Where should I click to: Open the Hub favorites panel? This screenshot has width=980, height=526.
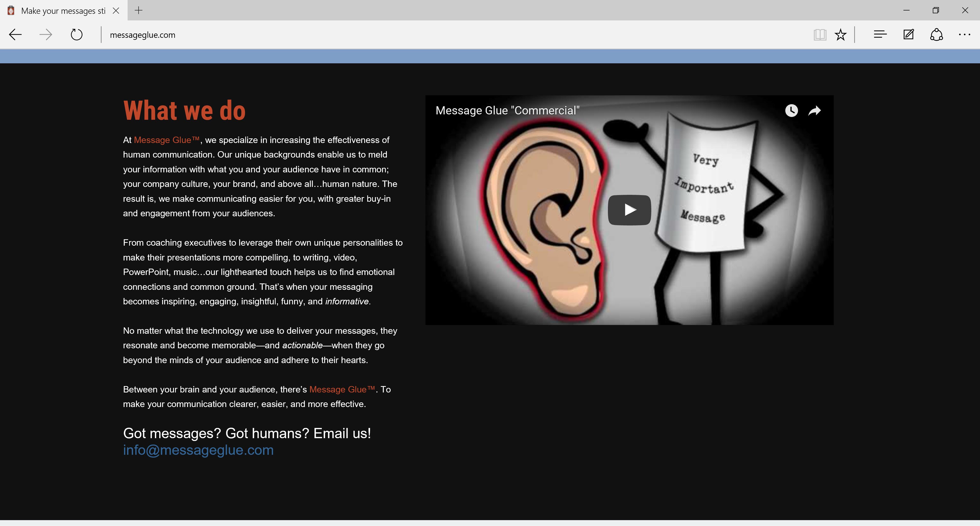click(880, 35)
